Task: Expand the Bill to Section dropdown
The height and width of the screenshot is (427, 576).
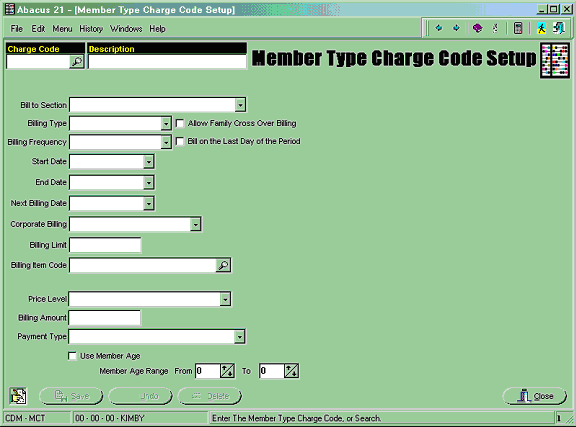Action: [x=240, y=105]
